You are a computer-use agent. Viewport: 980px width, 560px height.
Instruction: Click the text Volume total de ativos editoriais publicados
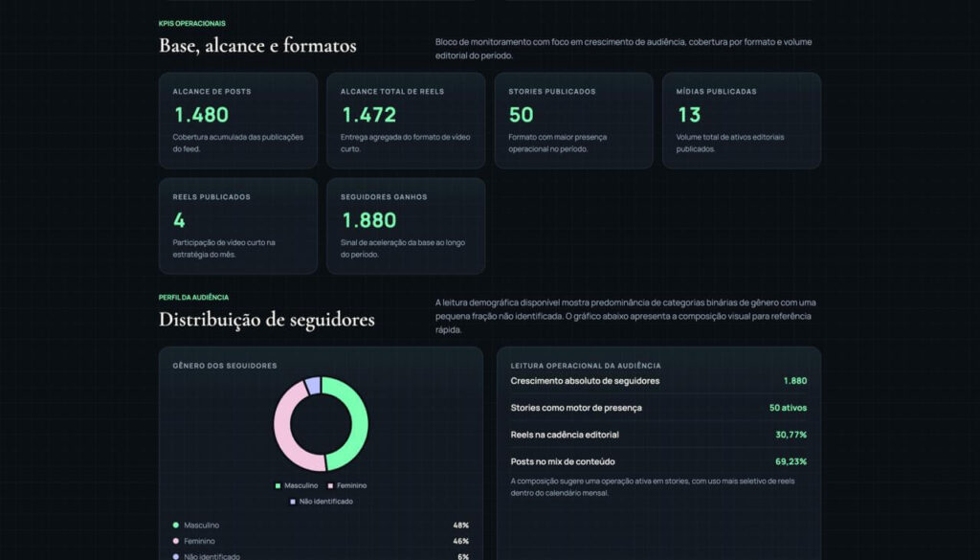coord(730,144)
